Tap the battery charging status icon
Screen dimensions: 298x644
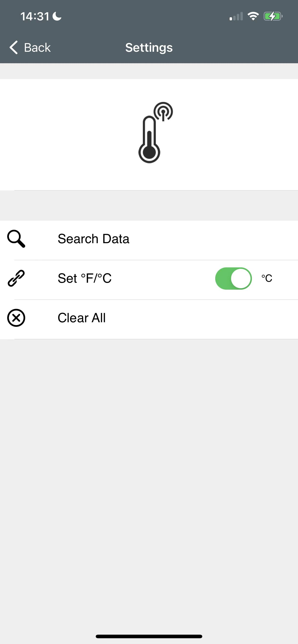(273, 17)
